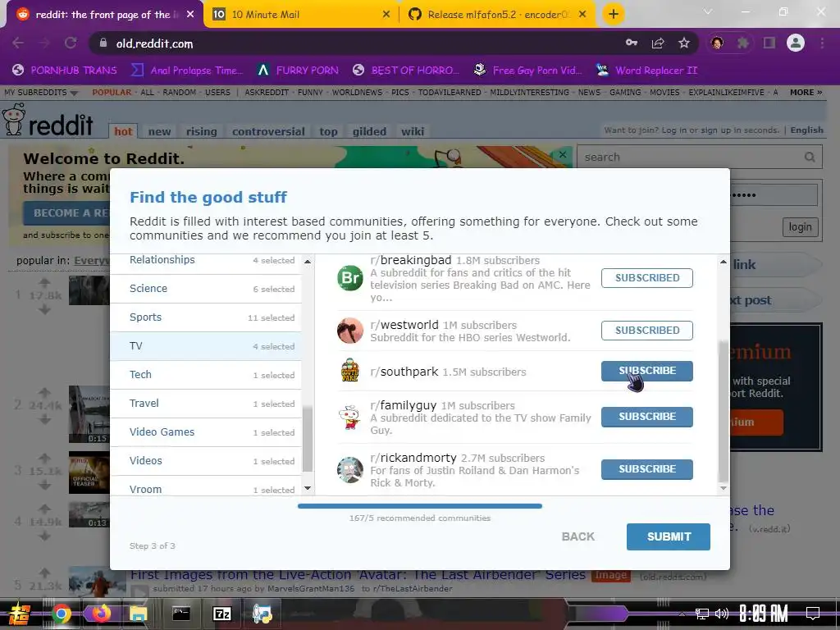840x630 pixels.
Task: Click the recommended communities progress bar
Action: (420, 505)
